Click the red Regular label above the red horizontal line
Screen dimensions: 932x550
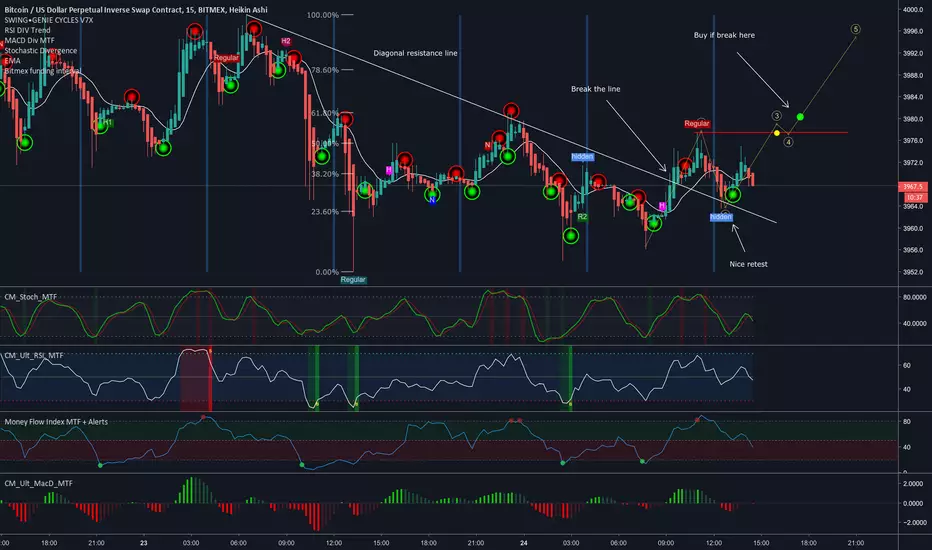click(x=697, y=124)
